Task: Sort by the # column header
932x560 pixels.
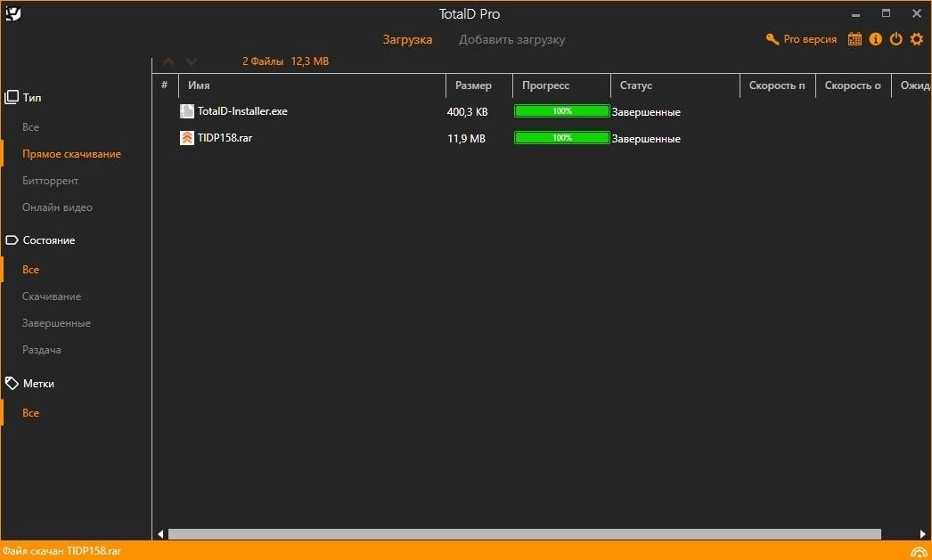Action: (x=165, y=85)
